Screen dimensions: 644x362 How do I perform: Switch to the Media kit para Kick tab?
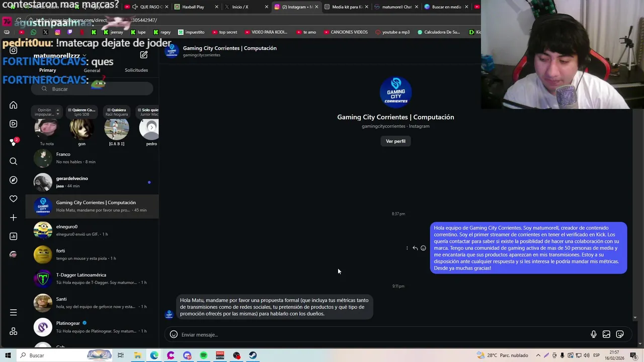[347, 7]
